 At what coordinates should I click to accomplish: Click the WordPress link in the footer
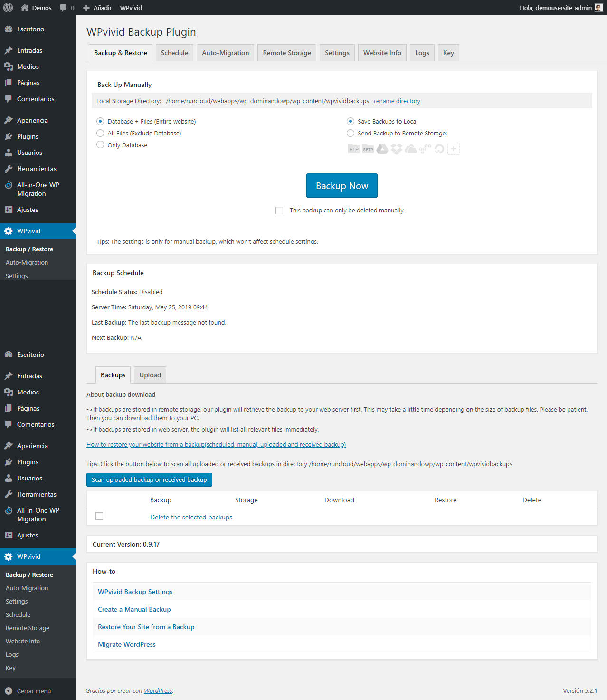tap(158, 691)
